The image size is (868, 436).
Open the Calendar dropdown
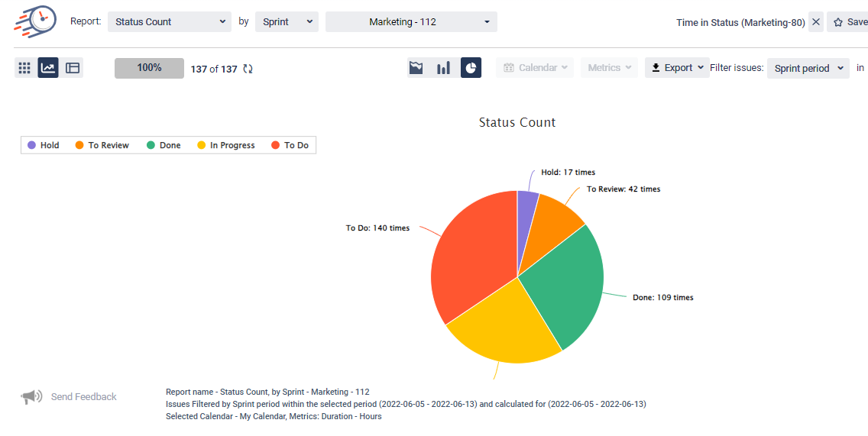(535, 67)
